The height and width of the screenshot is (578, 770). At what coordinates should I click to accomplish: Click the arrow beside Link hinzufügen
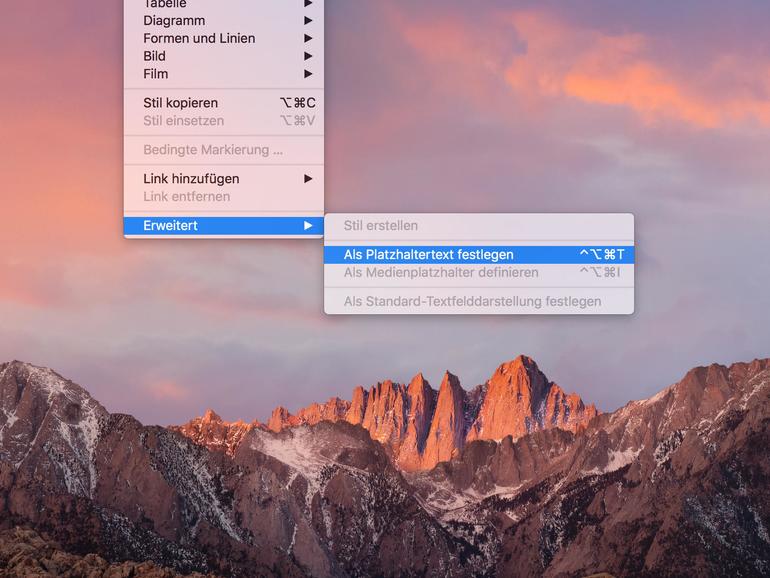click(308, 178)
